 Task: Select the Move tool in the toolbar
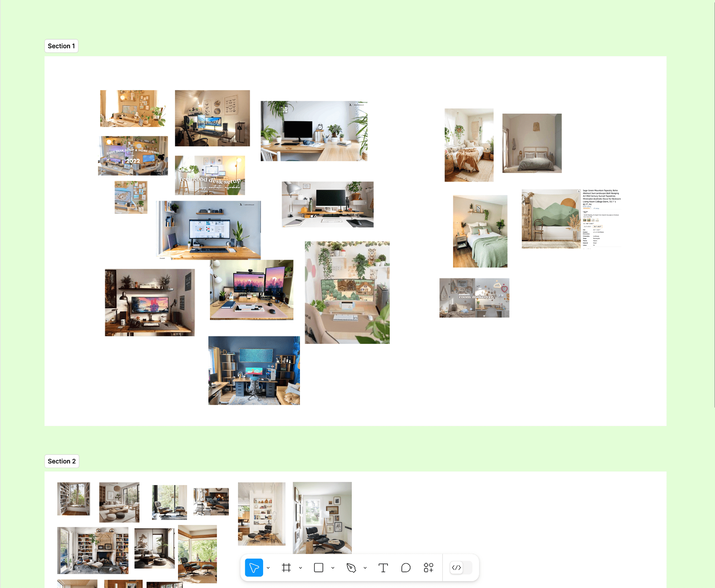point(254,568)
